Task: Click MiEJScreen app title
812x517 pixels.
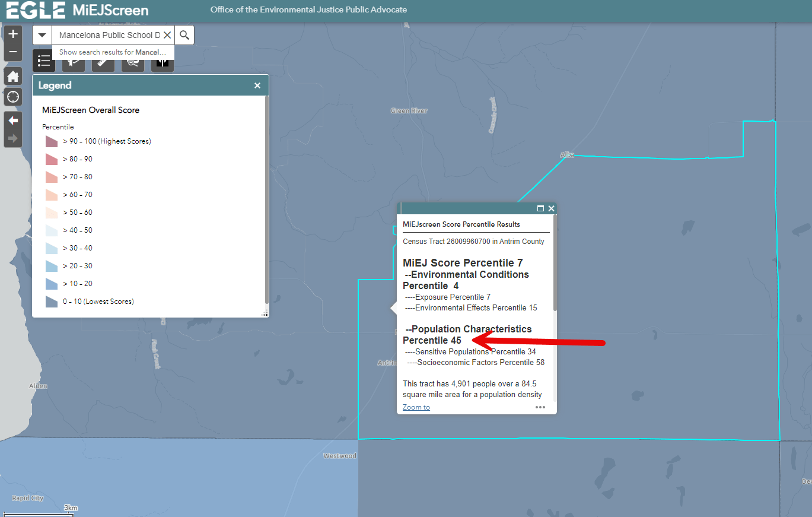Action: (x=110, y=10)
